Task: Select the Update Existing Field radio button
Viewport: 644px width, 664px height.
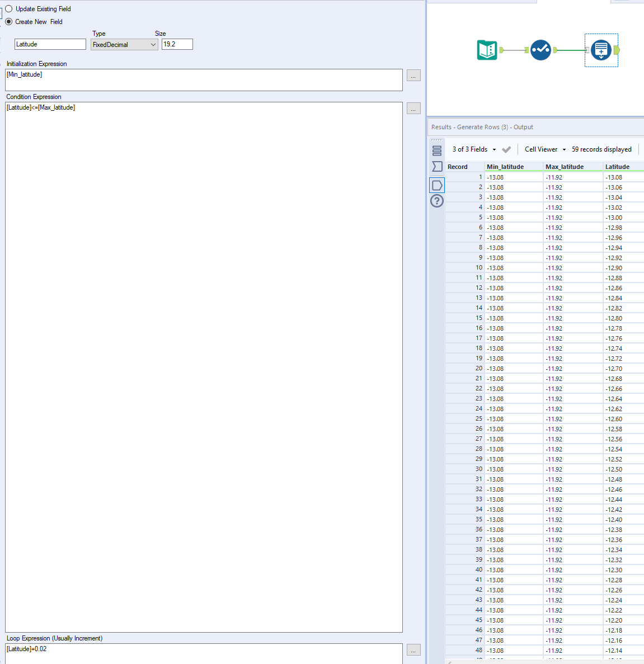Action: click(8, 8)
